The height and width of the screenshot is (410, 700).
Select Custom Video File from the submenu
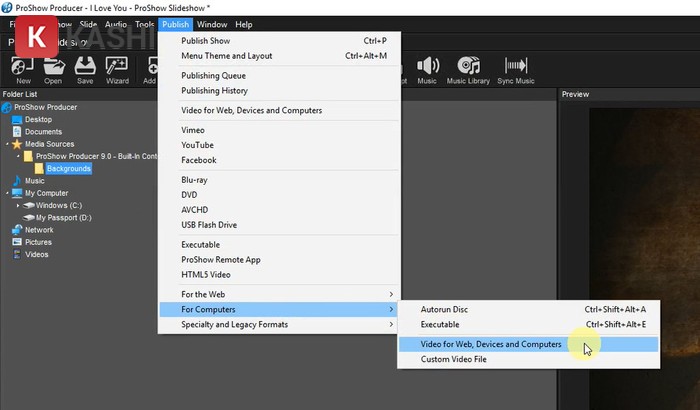point(455,359)
